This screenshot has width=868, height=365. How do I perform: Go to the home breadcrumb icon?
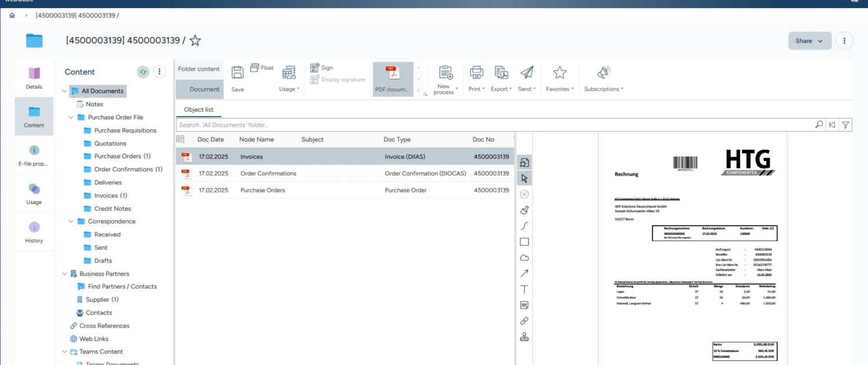12,15
